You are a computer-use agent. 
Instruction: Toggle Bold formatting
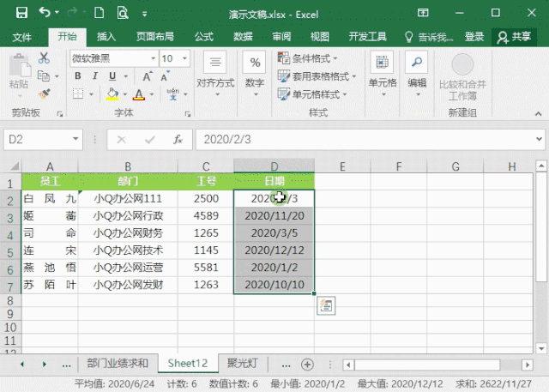78,76
